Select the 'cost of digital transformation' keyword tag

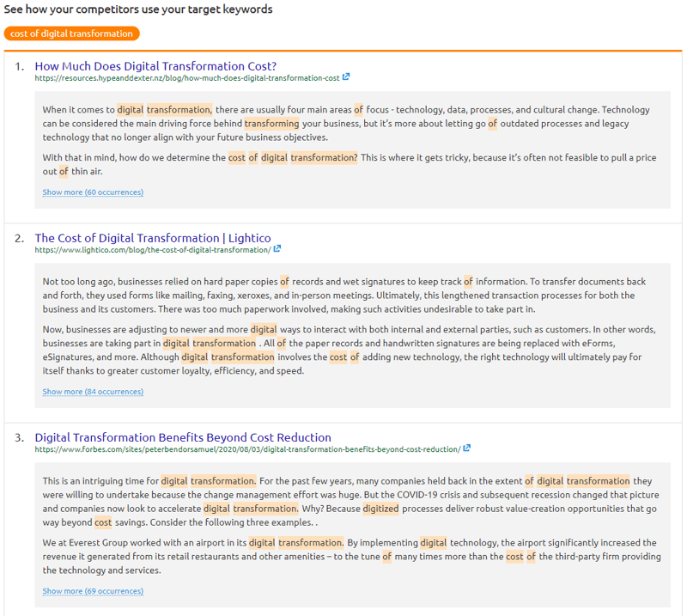(x=71, y=34)
